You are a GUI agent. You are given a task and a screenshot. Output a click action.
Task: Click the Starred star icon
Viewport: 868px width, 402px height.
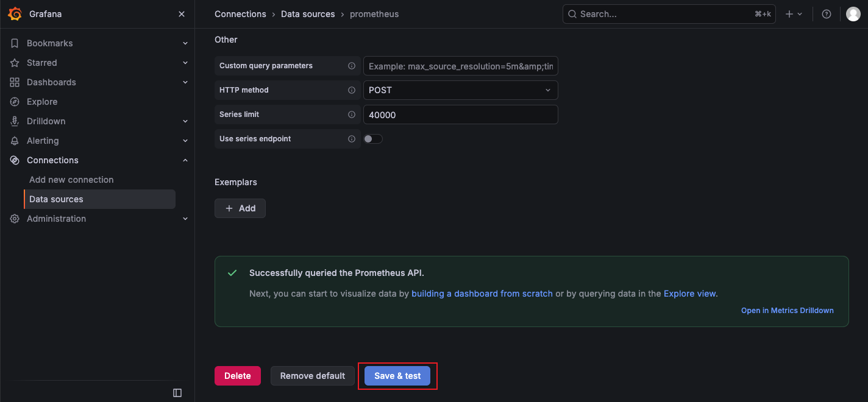coord(15,63)
